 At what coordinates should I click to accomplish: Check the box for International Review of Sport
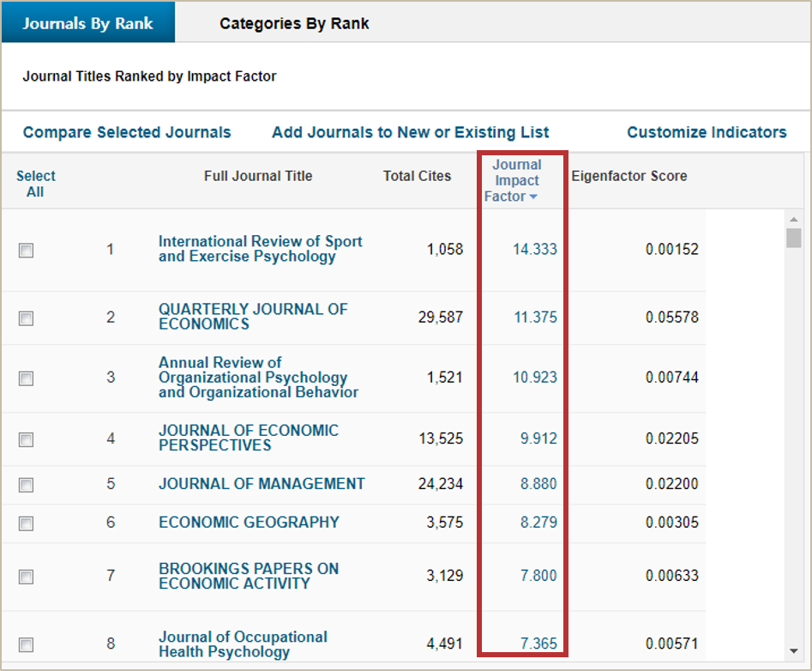click(x=27, y=251)
